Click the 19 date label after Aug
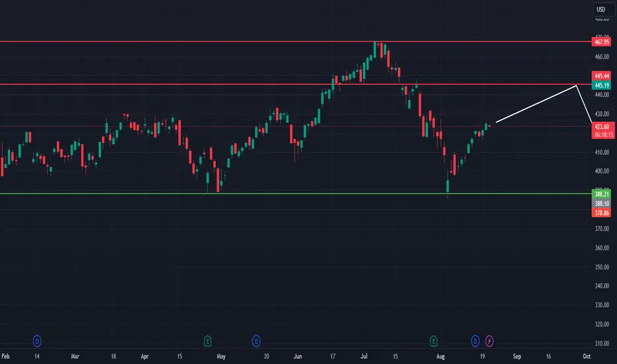Image resolution: width=617 pixels, height=364 pixels. click(x=482, y=356)
